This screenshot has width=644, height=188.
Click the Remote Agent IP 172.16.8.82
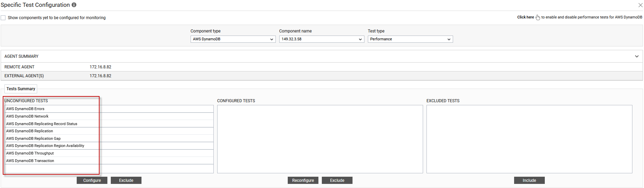pyautogui.click(x=100, y=67)
